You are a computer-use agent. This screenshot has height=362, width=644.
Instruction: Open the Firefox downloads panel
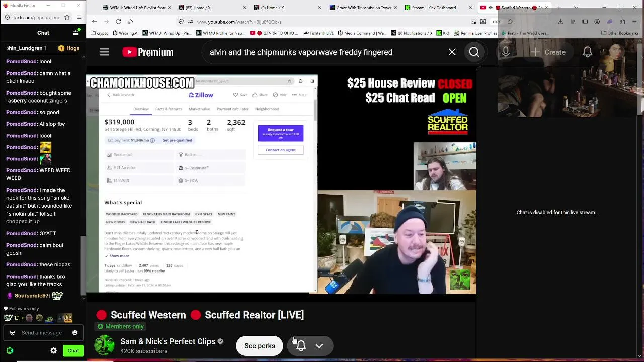point(560,22)
